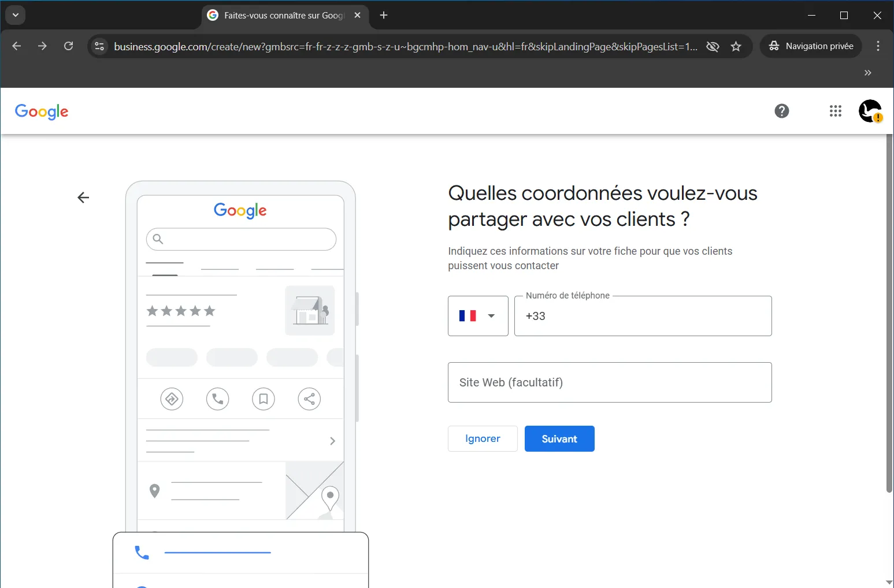This screenshot has height=588, width=894.
Task: Click the third-party cookies blocked eye icon
Action: point(713,47)
